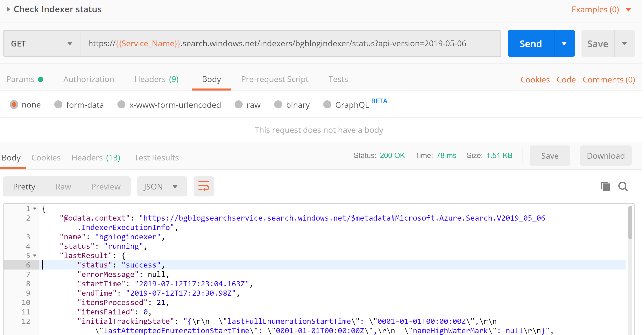Open the Examples (0) dropdown
This screenshot has width=644, height=335.
point(601,10)
